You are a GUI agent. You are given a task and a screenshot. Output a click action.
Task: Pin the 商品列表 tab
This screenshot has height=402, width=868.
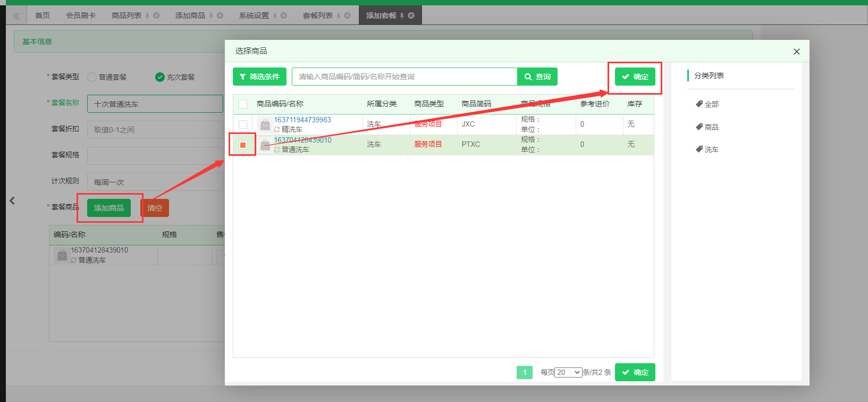147,16
